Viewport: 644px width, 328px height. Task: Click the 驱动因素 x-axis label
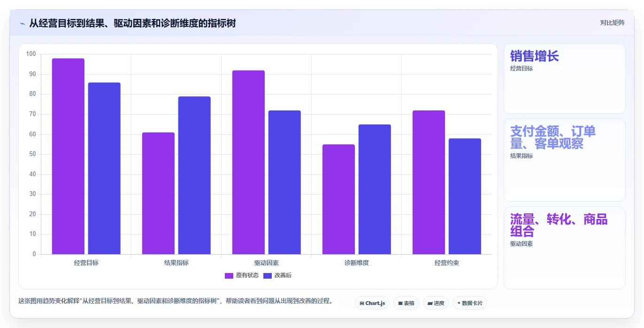[267, 263]
